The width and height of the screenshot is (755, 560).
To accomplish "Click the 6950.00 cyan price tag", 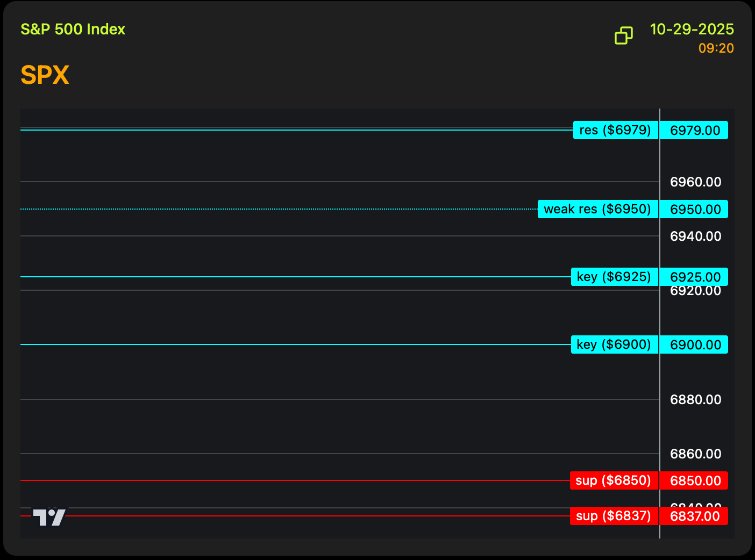I will (694, 209).
